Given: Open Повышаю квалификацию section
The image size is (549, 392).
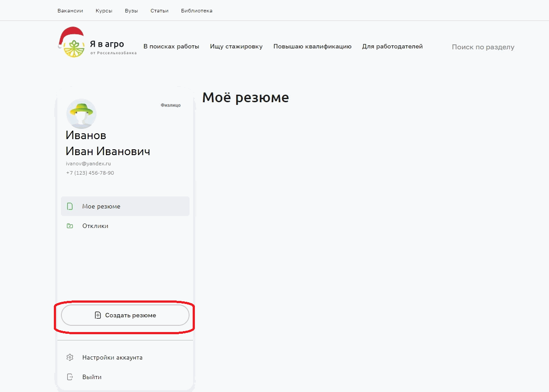Looking at the screenshot, I should click(312, 46).
